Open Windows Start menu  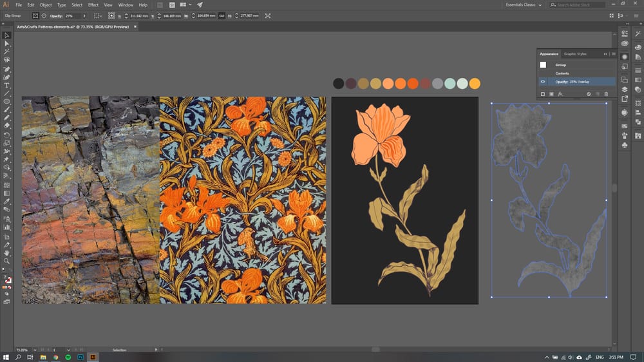tap(6, 357)
